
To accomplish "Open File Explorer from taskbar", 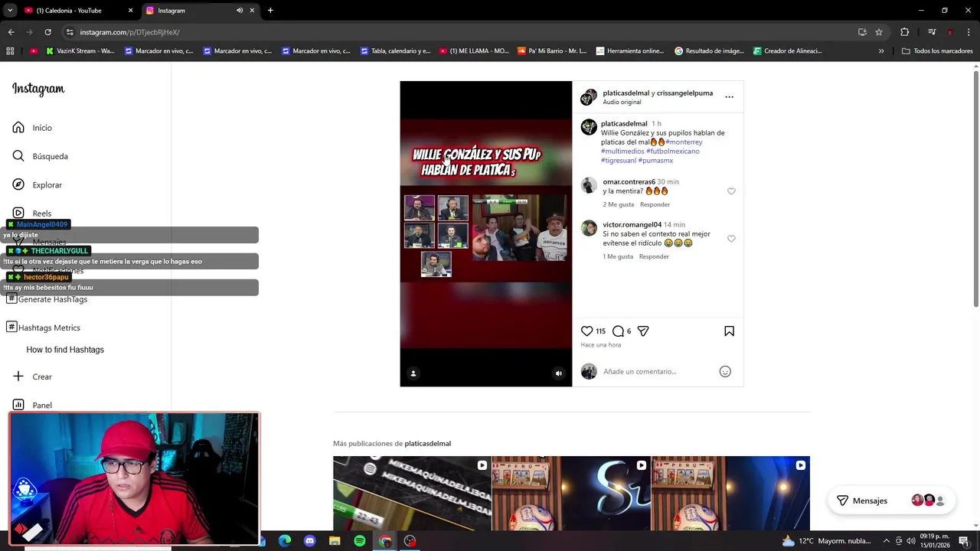I will tap(335, 541).
